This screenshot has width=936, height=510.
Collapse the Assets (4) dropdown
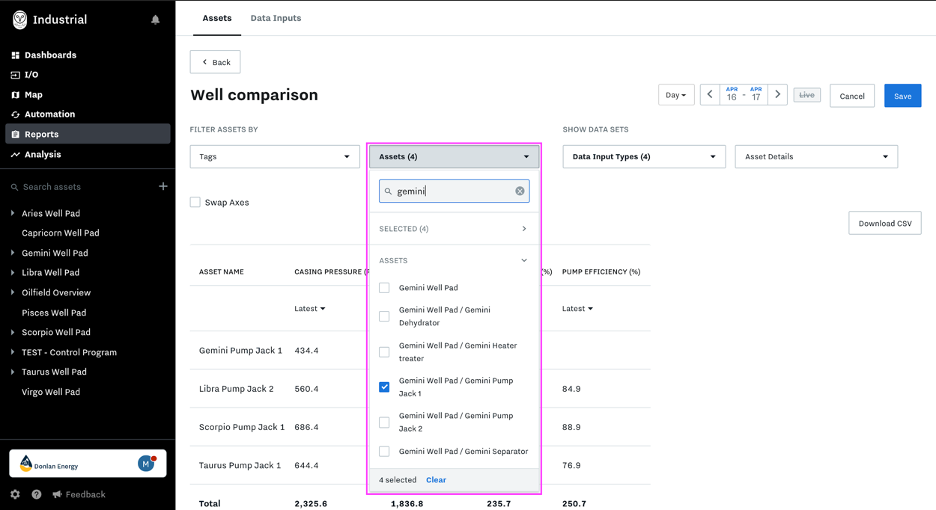click(x=454, y=156)
